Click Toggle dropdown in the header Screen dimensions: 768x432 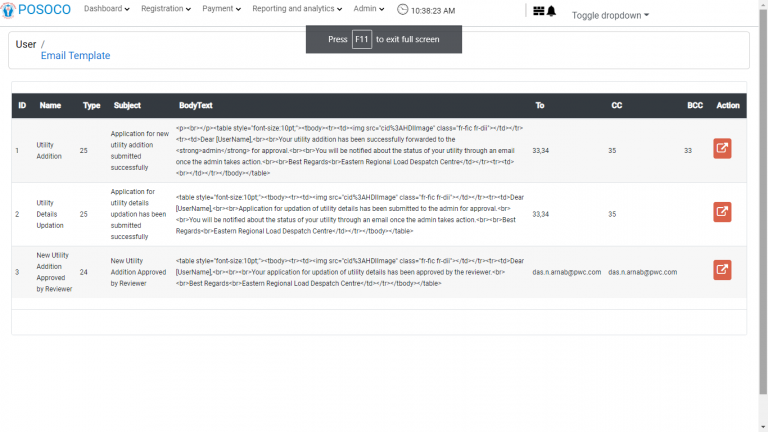tap(610, 16)
